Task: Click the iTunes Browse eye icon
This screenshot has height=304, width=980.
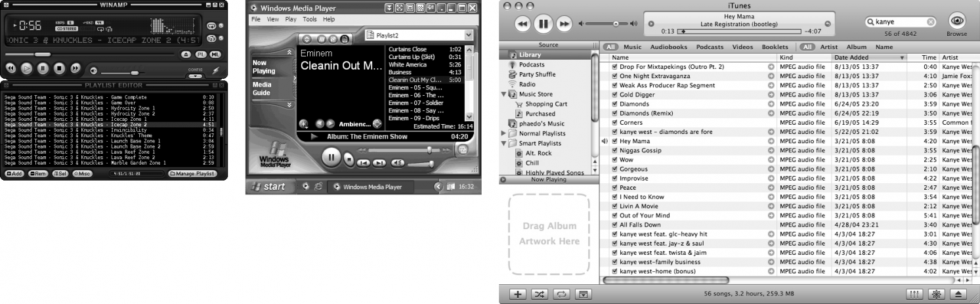Action: [956, 21]
